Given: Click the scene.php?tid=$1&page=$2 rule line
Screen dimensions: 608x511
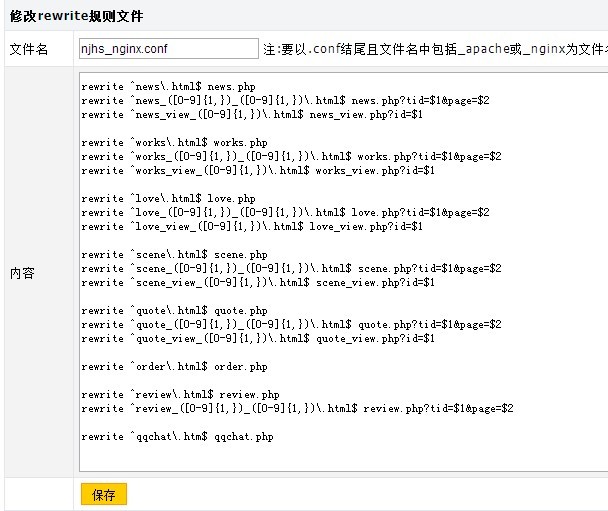Looking at the screenshot, I should coord(291,269).
